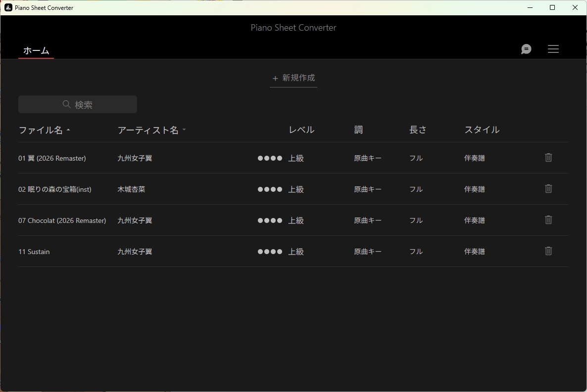This screenshot has width=587, height=392.
Task: Click 上級 level in the 01 翼 row
Action: pos(296,158)
